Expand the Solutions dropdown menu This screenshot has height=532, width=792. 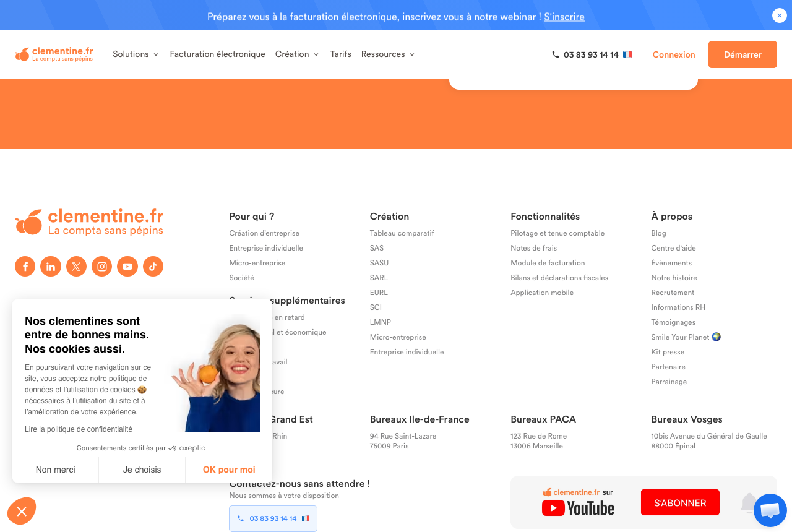pyautogui.click(x=136, y=54)
